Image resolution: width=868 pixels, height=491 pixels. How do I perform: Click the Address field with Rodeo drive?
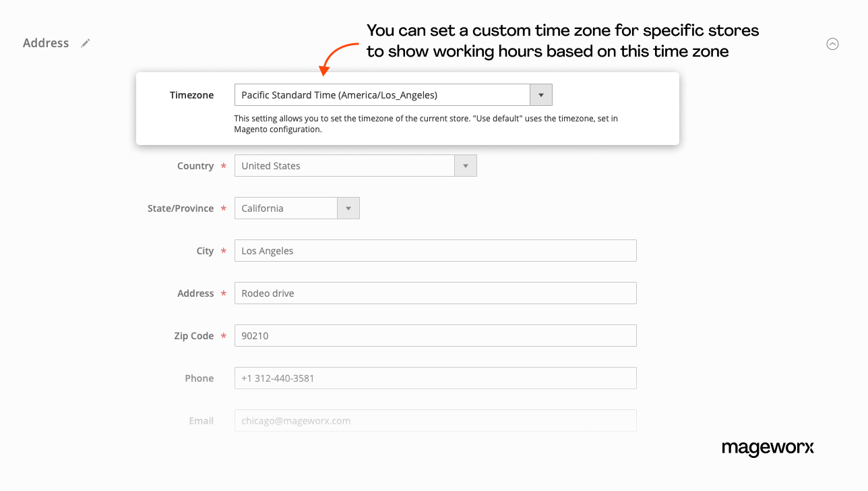(x=435, y=293)
